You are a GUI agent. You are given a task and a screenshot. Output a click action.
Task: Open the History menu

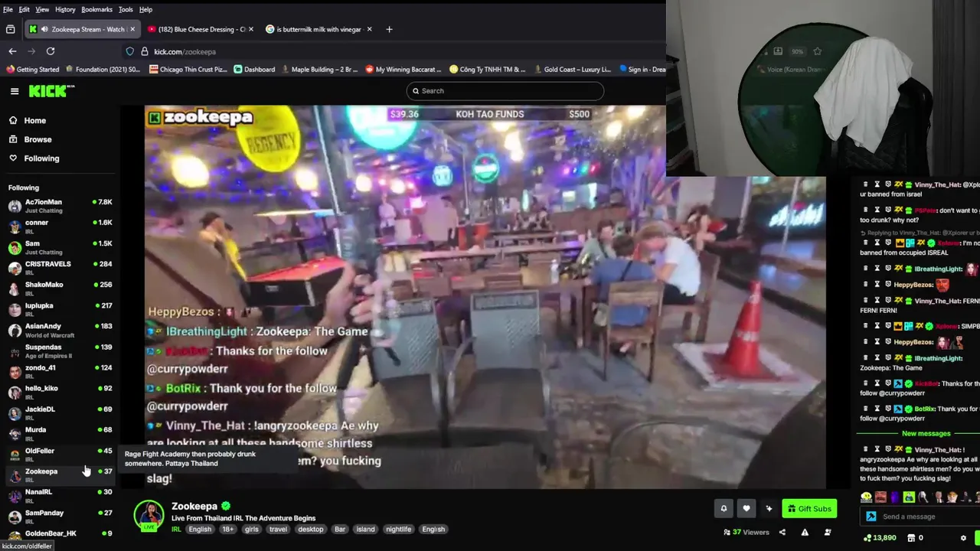(x=65, y=9)
